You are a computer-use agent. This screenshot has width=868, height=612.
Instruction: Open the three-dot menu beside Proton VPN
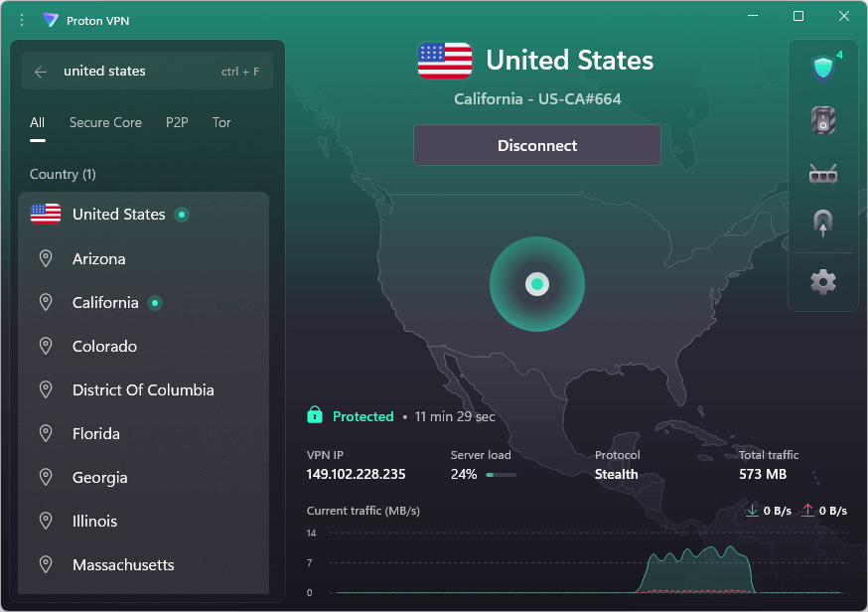(22, 20)
